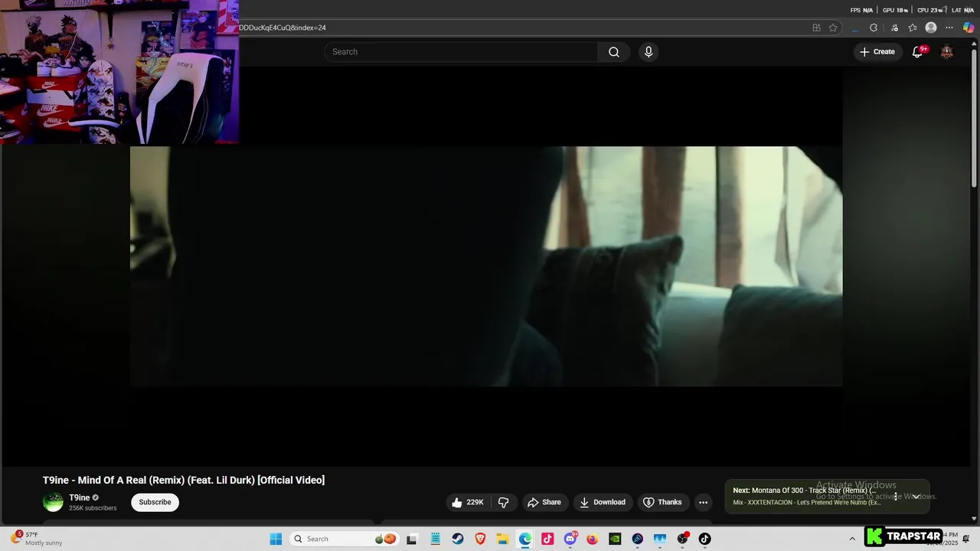Screen dimensions: 980x551
Task: Open the Edge profile icon
Action: pos(931,28)
